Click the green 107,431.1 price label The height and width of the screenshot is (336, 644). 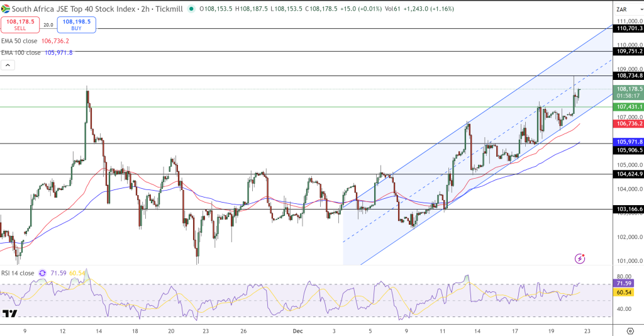point(628,107)
